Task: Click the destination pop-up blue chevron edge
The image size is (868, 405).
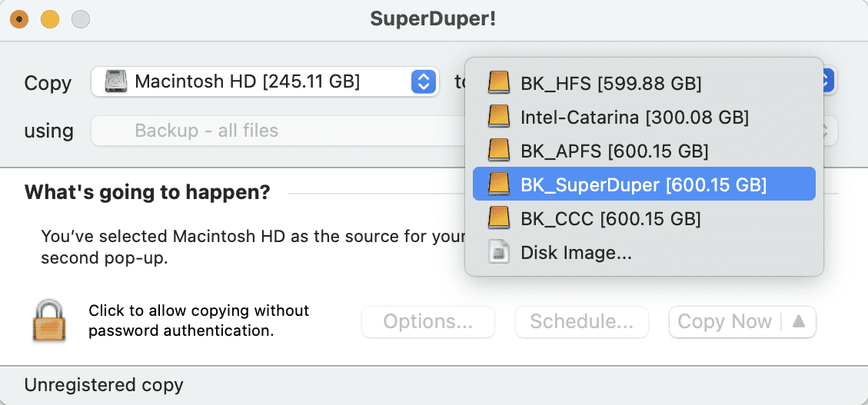Action: coord(830,82)
